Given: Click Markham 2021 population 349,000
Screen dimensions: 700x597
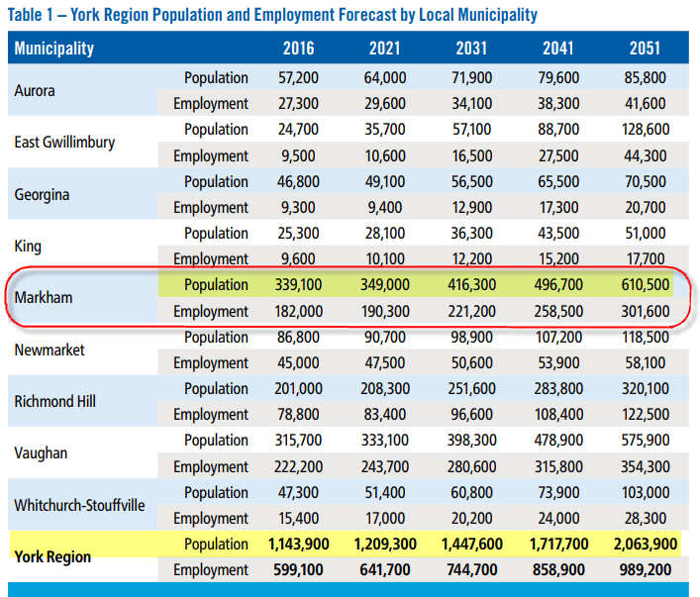Looking at the screenshot, I should pos(385,284).
